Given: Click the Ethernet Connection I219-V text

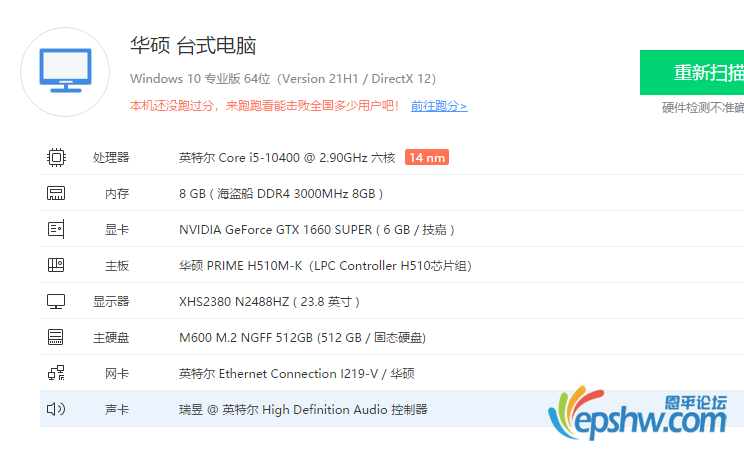Looking at the screenshot, I should click(297, 374).
